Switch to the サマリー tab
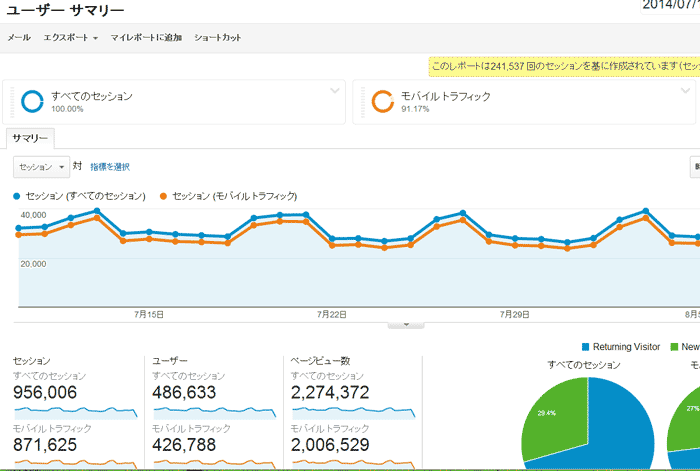 pyautogui.click(x=31, y=139)
